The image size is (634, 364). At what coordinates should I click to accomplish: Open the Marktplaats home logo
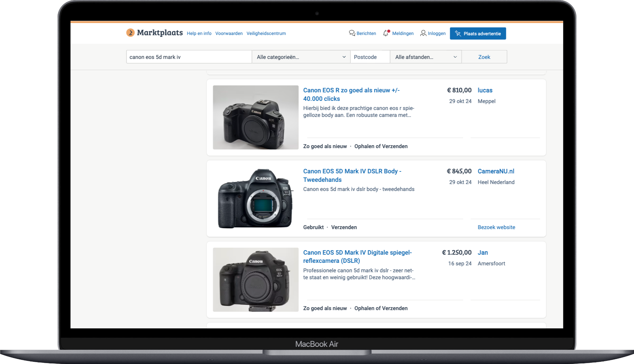click(154, 32)
